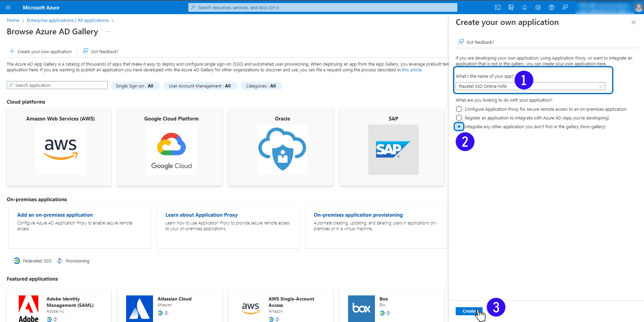Open Box card title
The width and height of the screenshot is (644, 322).
click(384, 299)
